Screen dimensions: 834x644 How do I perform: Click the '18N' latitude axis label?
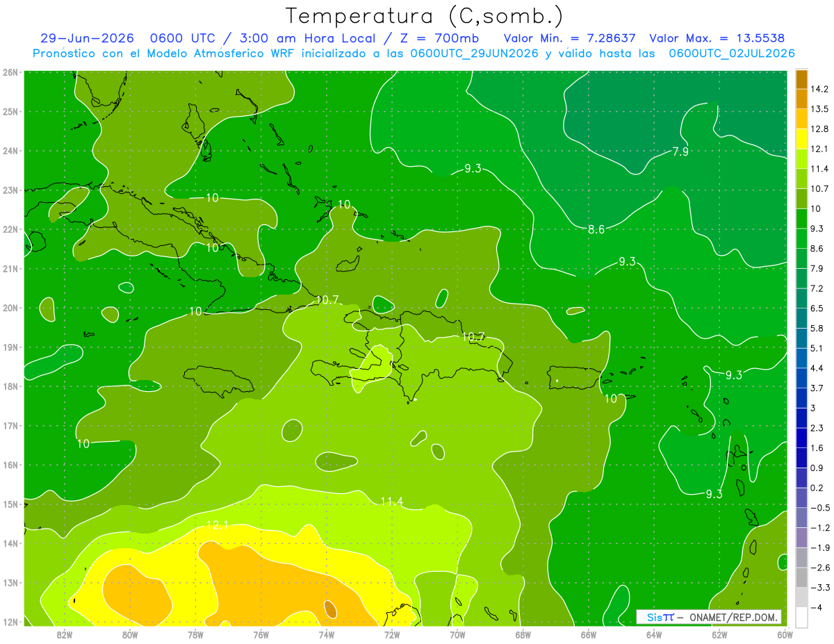pos(10,386)
